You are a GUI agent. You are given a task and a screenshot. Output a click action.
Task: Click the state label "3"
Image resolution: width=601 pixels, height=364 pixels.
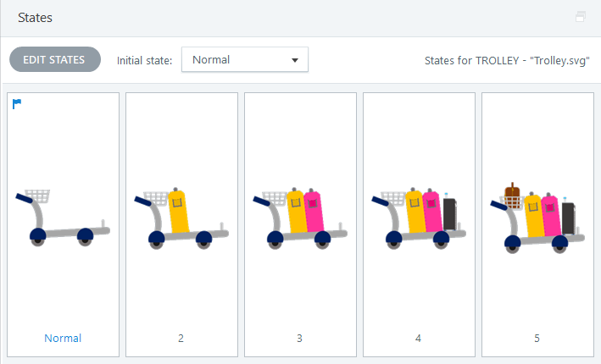pos(299,339)
